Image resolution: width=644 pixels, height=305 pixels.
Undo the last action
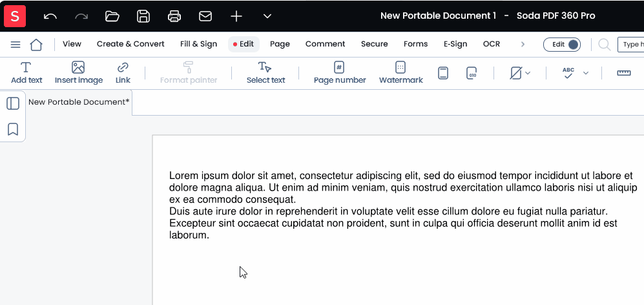tap(50, 16)
